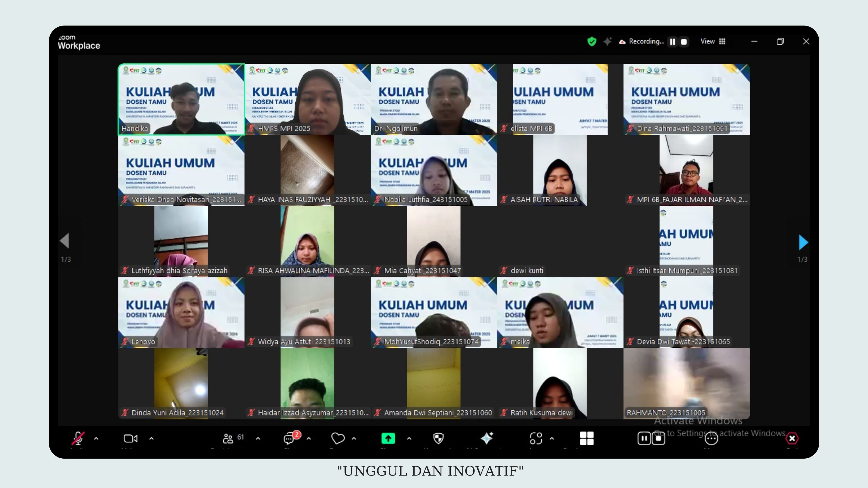
Task: Click the green Share Screen button
Action: pyautogui.click(x=388, y=439)
